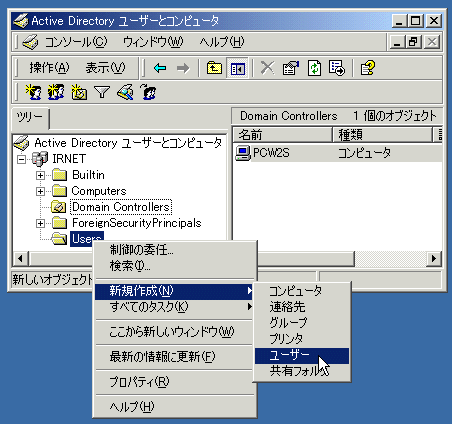Click the title bar application icon
Screen dimensions: 452x424
click(21, 21)
